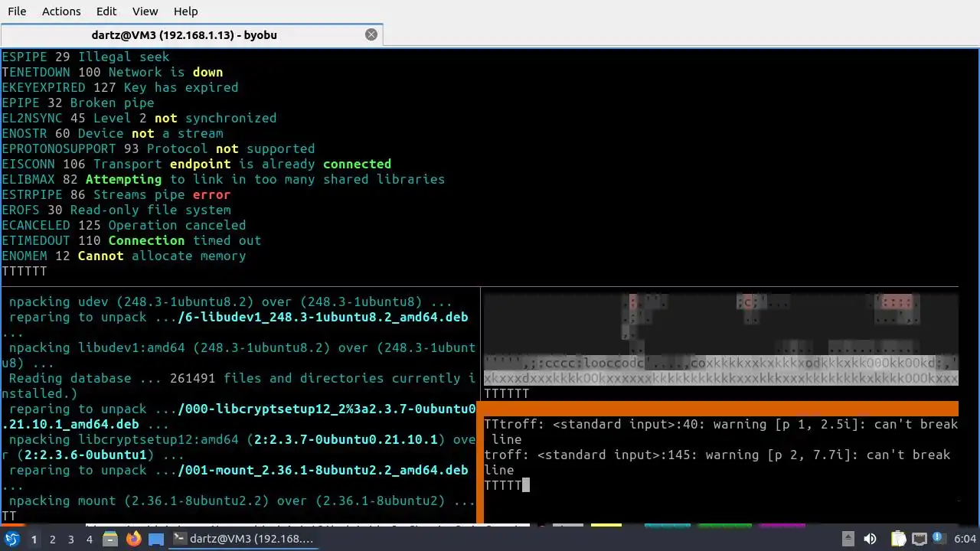The width and height of the screenshot is (980, 551).
Task: Click 'EPROTONOSUPPORT 93 Protocol not supported' line
Action: (158, 148)
